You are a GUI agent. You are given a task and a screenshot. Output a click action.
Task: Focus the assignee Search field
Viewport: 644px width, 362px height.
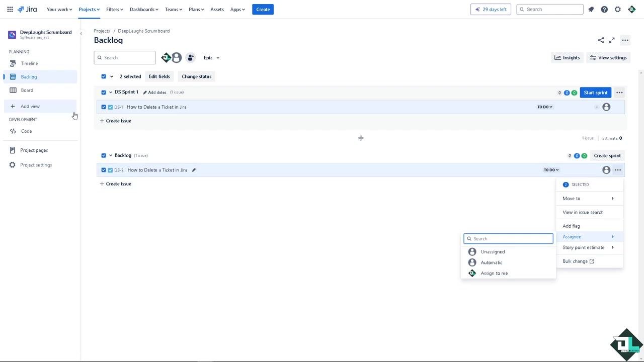(x=508, y=239)
